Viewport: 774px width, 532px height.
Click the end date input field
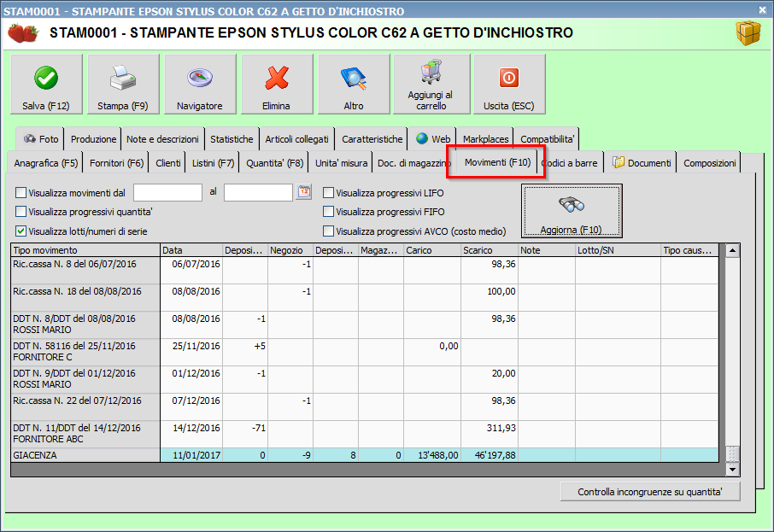[x=258, y=192]
